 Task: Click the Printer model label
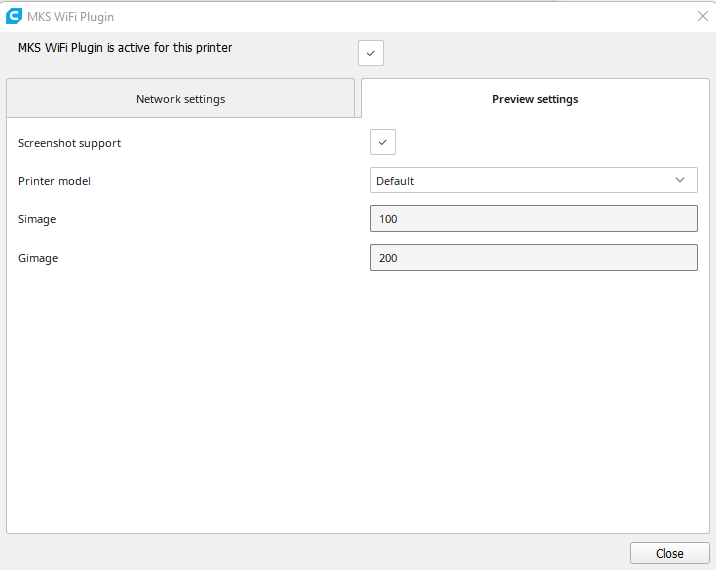(54, 181)
